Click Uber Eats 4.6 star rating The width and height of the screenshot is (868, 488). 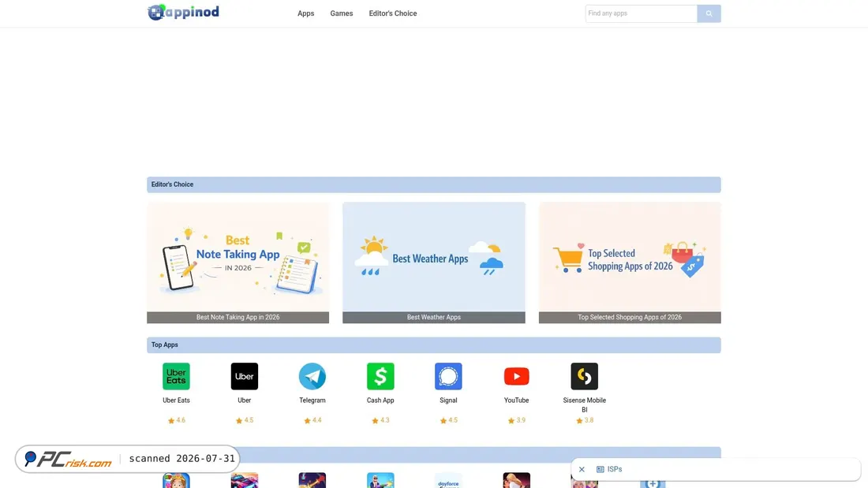177,420
